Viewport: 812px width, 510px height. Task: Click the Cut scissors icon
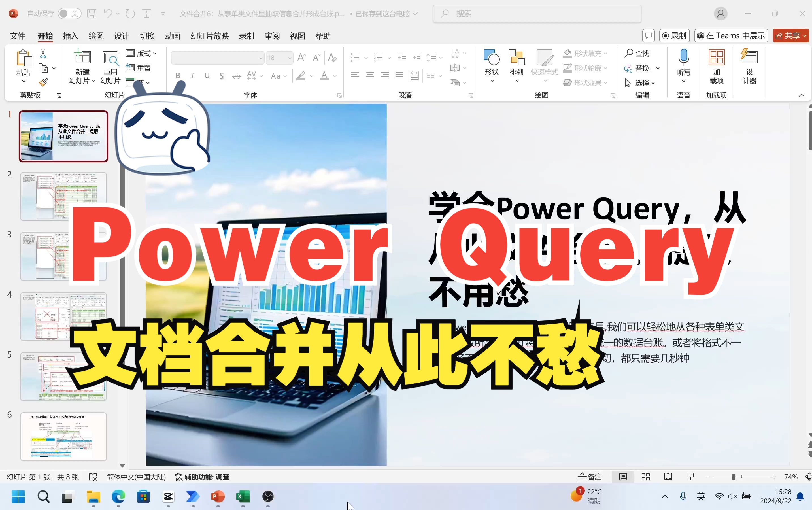pos(43,53)
